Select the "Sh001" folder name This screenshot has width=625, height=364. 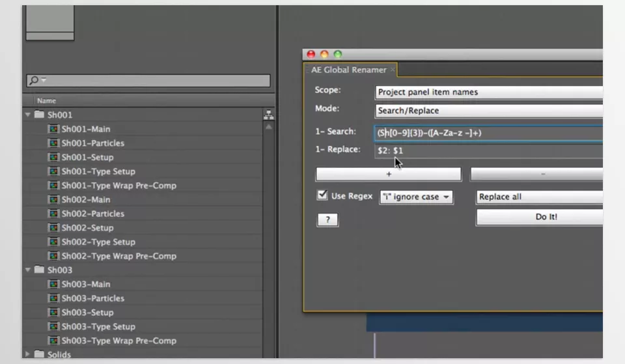click(x=60, y=115)
